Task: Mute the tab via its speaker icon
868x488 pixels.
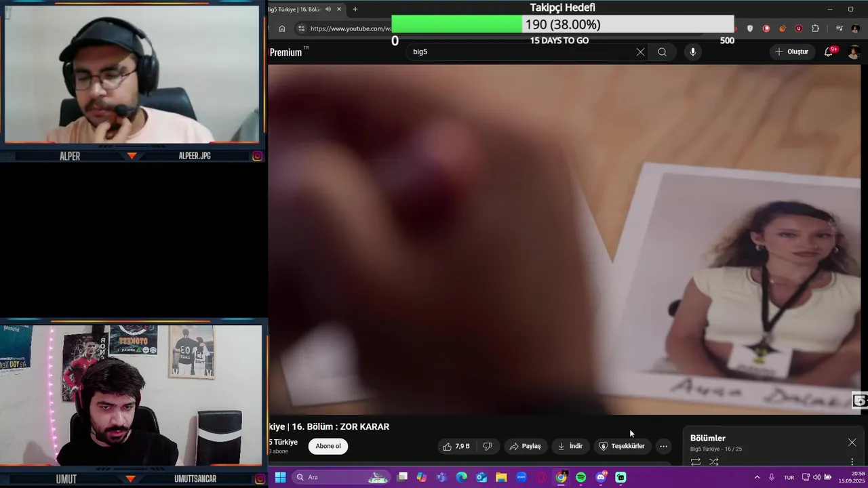Action: 328,9
